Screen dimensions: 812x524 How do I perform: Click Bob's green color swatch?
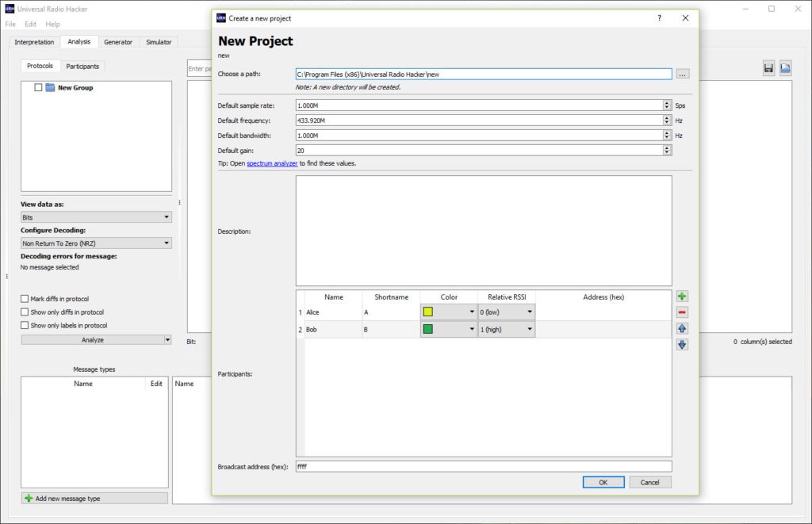coord(427,329)
